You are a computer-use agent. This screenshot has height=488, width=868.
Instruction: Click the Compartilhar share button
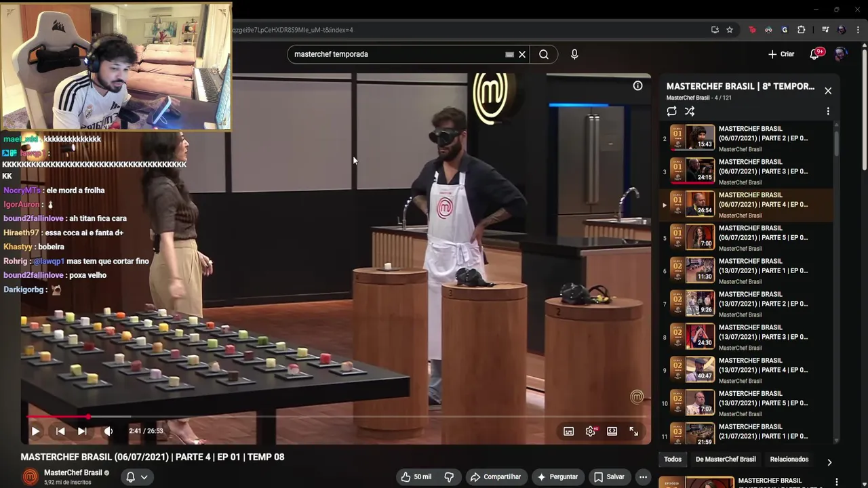(x=496, y=477)
